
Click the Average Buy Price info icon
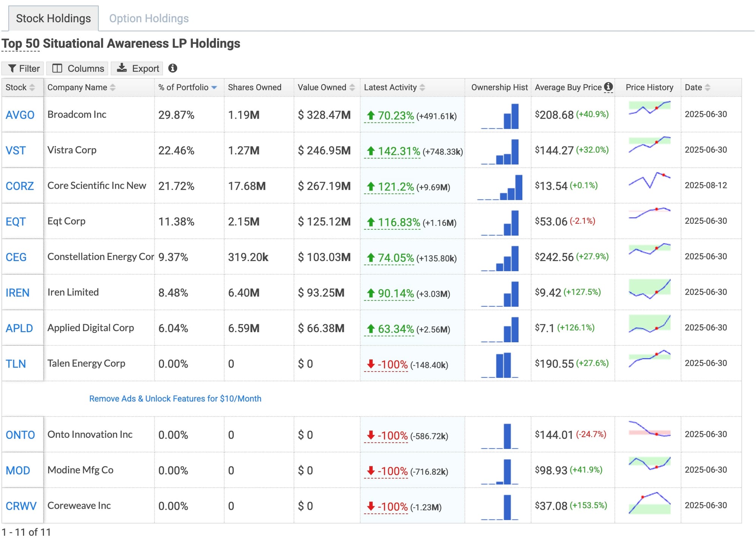click(x=608, y=87)
